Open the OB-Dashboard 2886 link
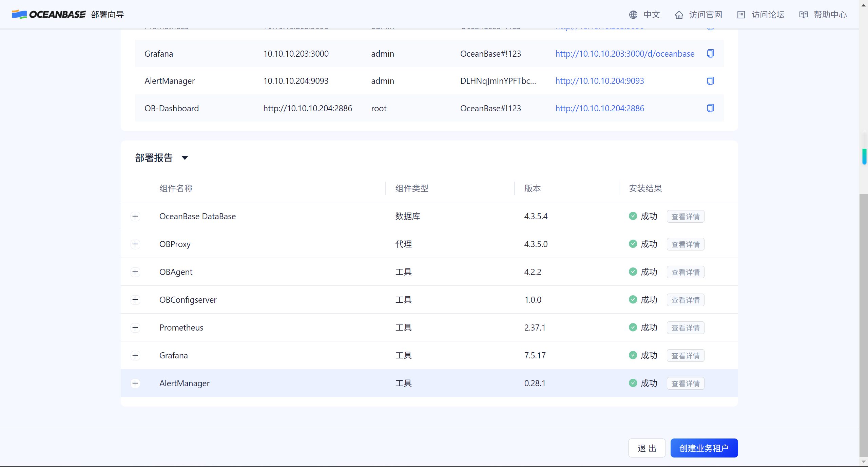This screenshot has height=467, width=868. pos(599,108)
